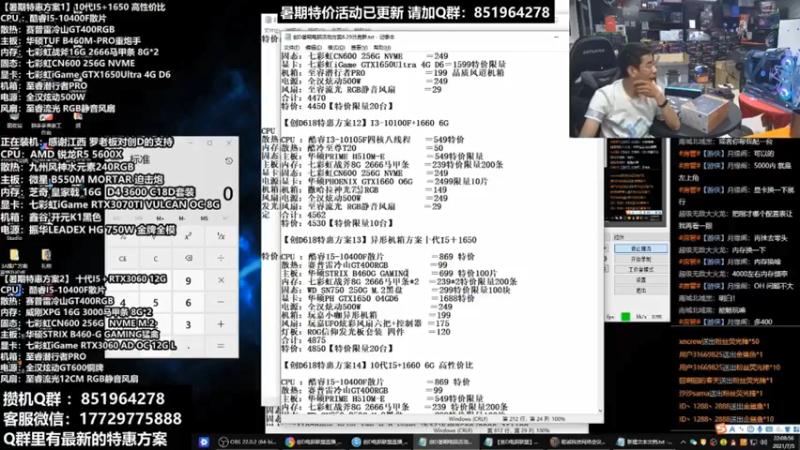Open Calculator history icon
Screen dimensions: 800x450
(x=229, y=161)
